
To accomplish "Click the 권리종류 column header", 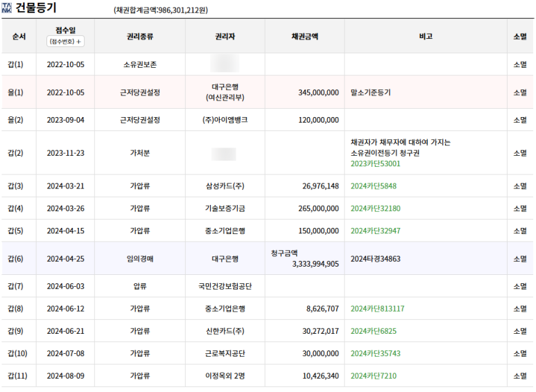I will (x=140, y=36).
